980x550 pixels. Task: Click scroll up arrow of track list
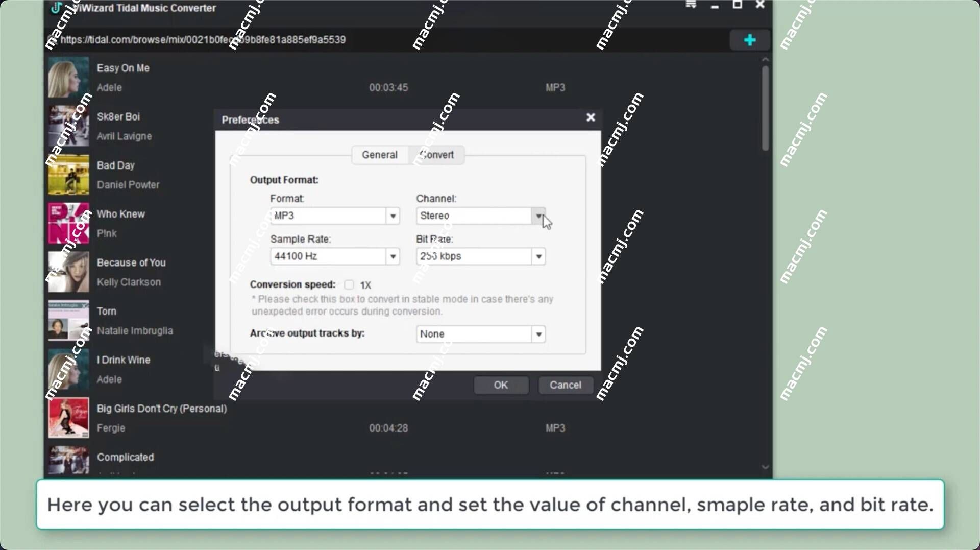pos(765,60)
